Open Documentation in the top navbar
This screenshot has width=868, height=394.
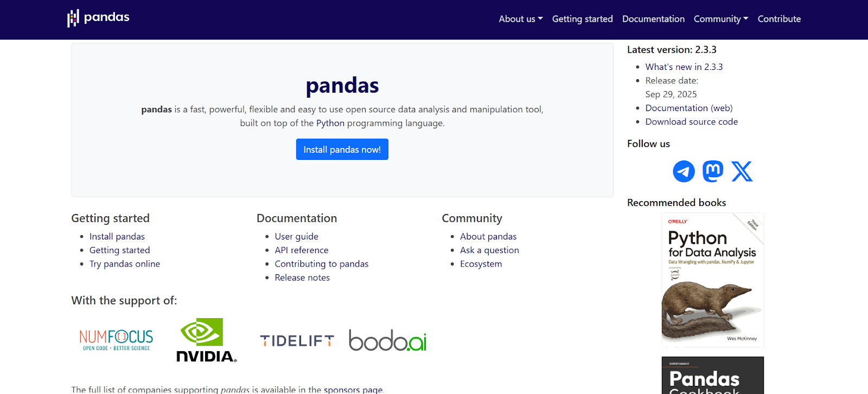[x=653, y=19]
